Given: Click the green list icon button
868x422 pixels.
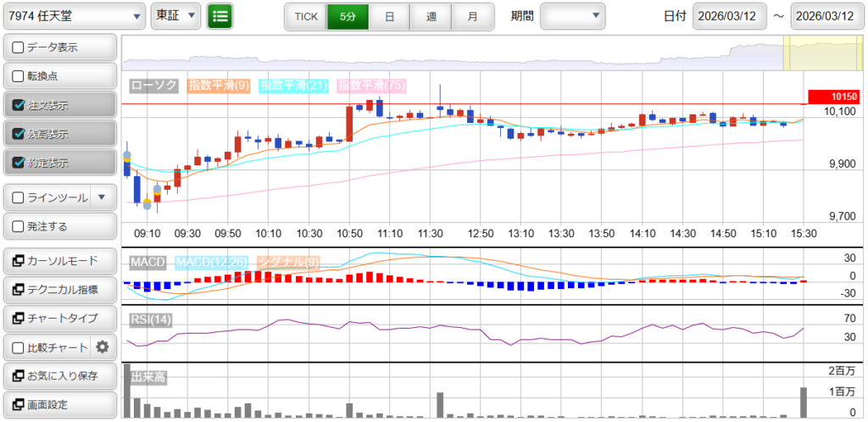Looking at the screenshot, I should point(220,15).
